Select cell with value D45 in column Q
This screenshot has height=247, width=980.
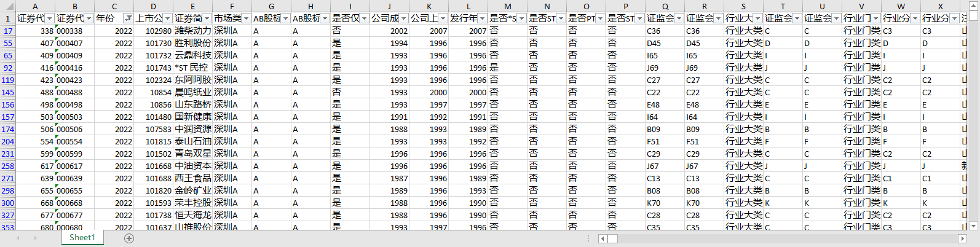point(665,43)
